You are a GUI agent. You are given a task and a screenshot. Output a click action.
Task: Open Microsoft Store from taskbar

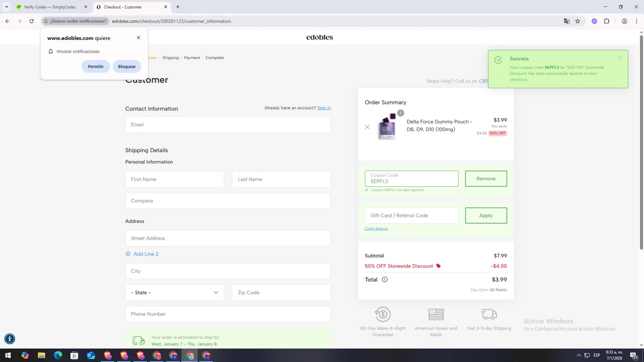click(74, 355)
